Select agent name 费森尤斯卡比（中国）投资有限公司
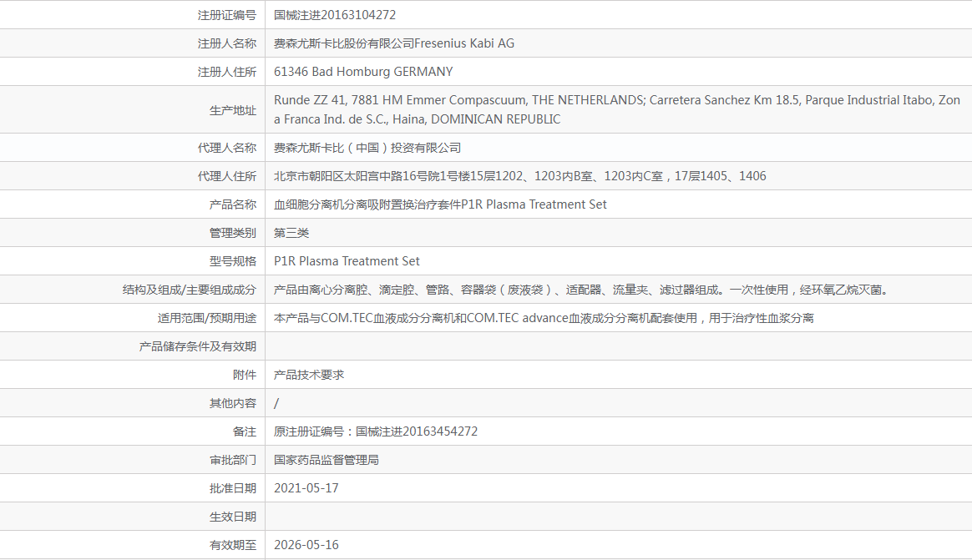Screen dimensions: 972x560 367,148
